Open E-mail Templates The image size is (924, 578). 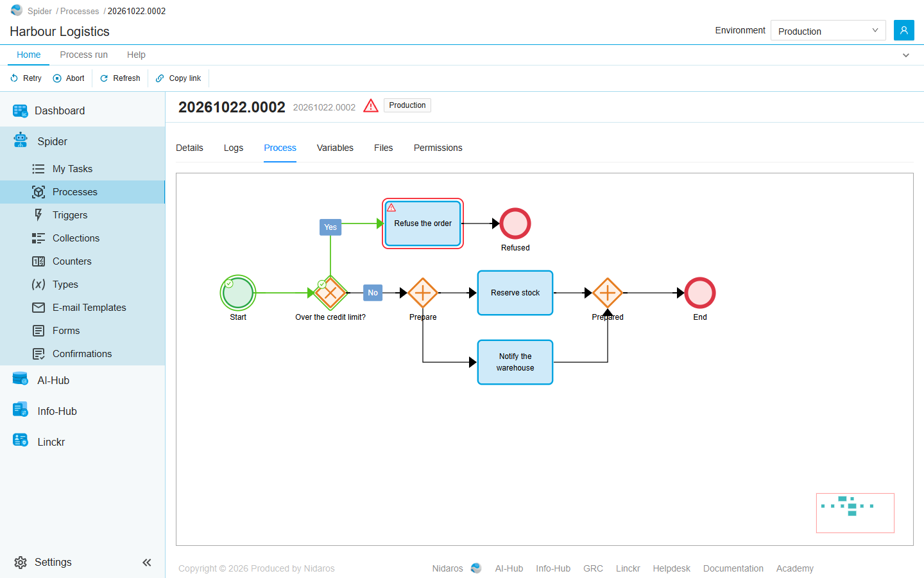point(82,308)
